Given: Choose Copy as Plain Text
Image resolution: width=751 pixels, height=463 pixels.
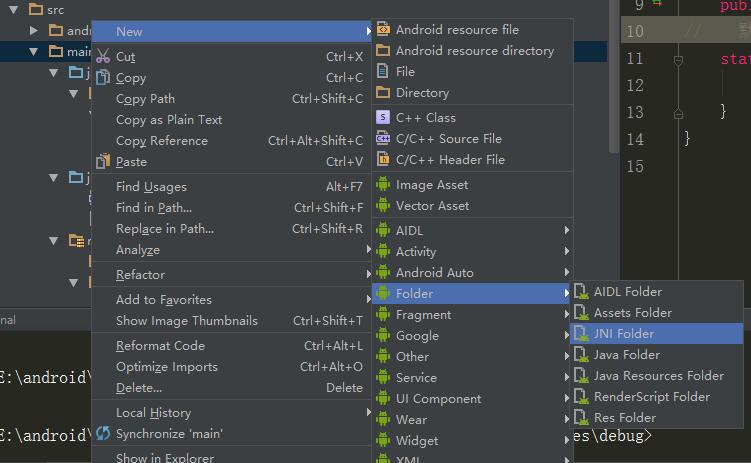Looking at the screenshot, I should [x=231, y=120].
